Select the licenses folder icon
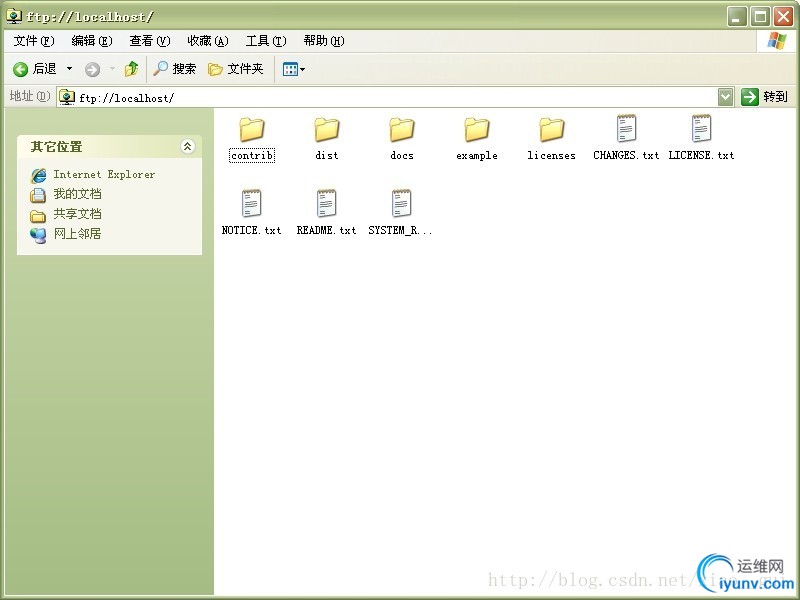800x600 pixels. point(552,130)
